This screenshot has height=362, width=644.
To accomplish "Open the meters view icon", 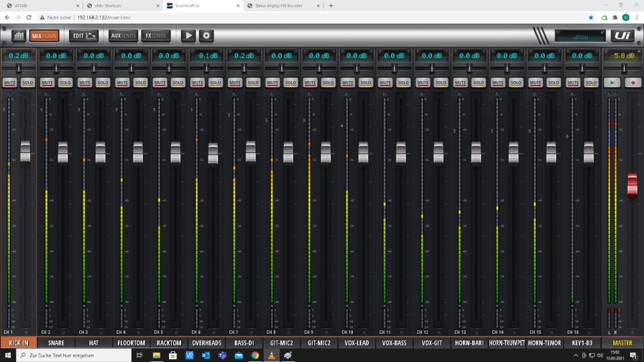I will click(19, 36).
